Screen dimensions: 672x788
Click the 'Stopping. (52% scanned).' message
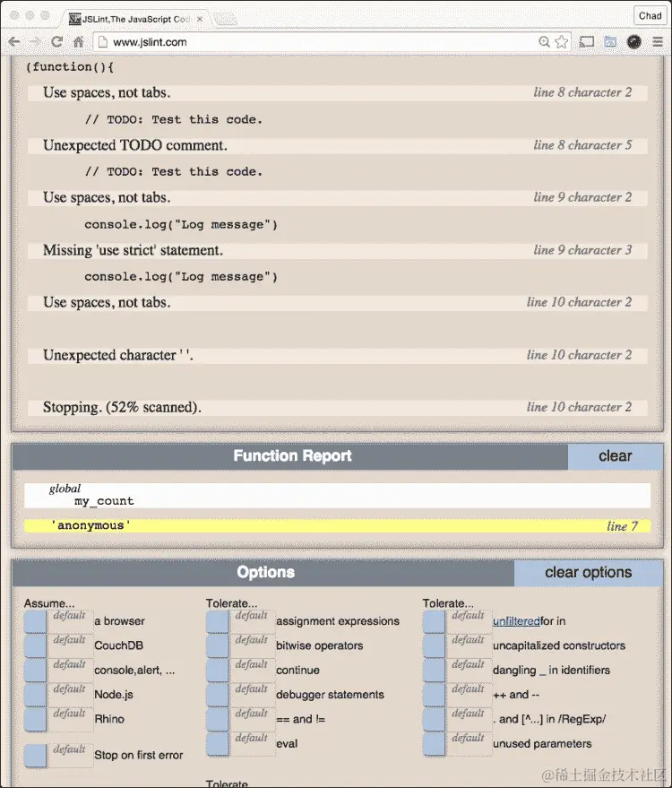122,407
